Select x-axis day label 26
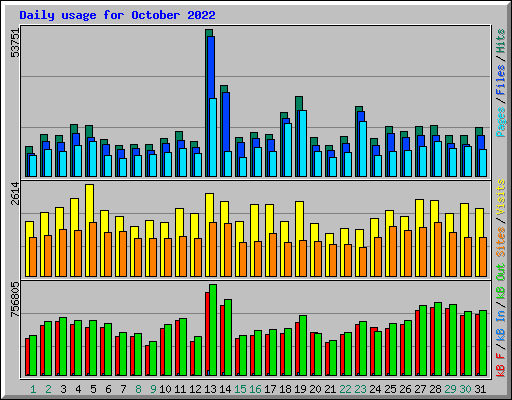The width and height of the screenshot is (512, 400). click(405, 389)
